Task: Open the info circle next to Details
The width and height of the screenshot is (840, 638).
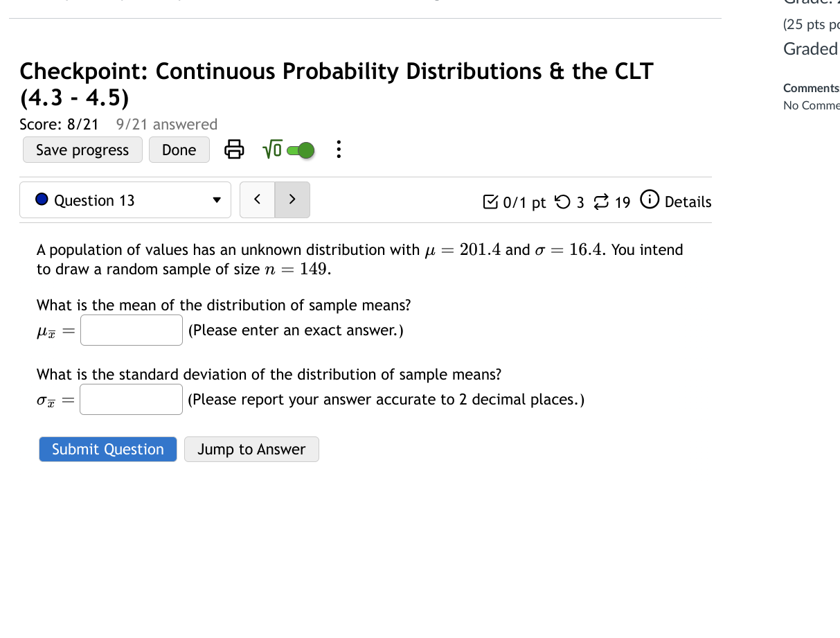Action: [x=649, y=200]
